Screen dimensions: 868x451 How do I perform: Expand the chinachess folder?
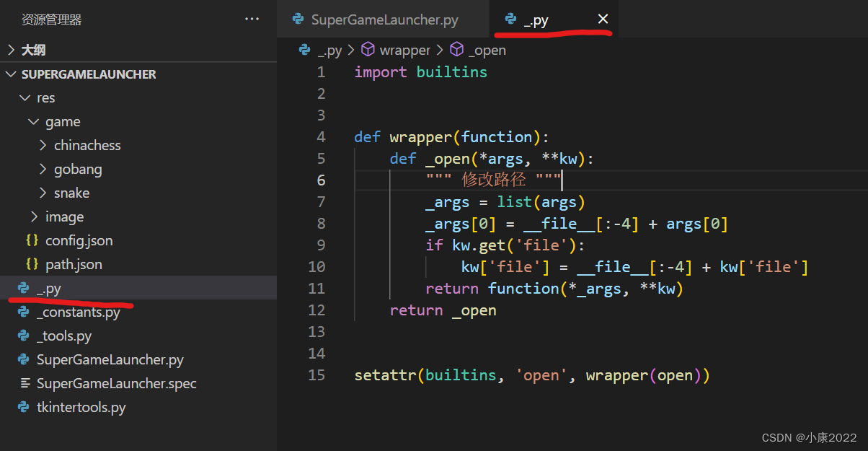tap(138, 145)
